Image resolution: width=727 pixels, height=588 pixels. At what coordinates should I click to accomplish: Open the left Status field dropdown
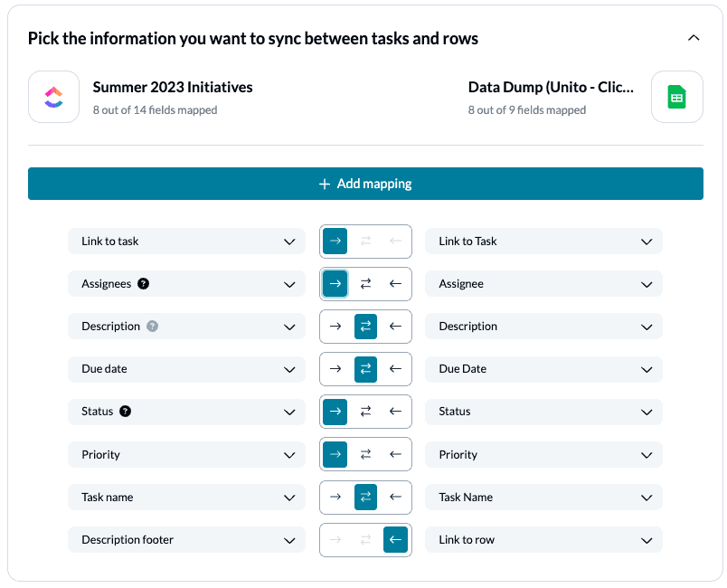(186, 412)
